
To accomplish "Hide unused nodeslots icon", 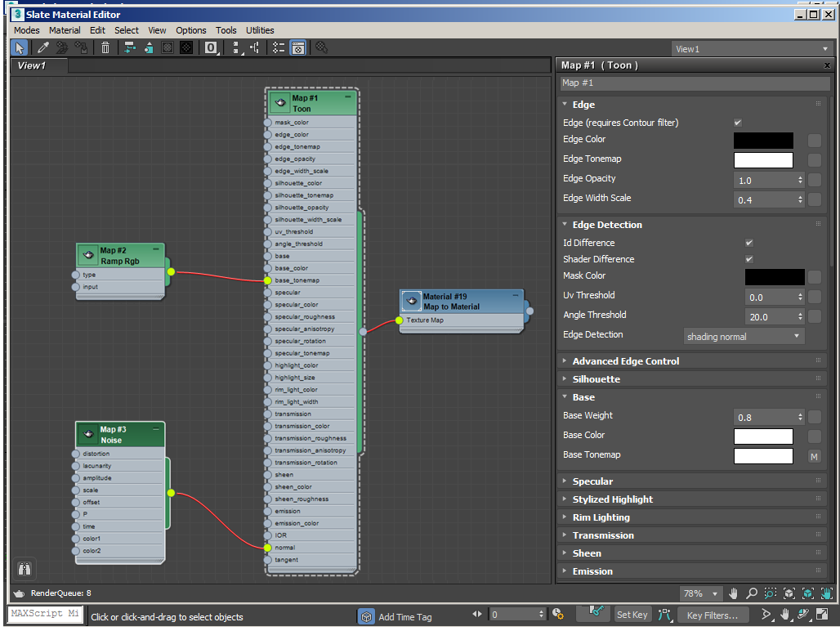I will click(149, 47).
